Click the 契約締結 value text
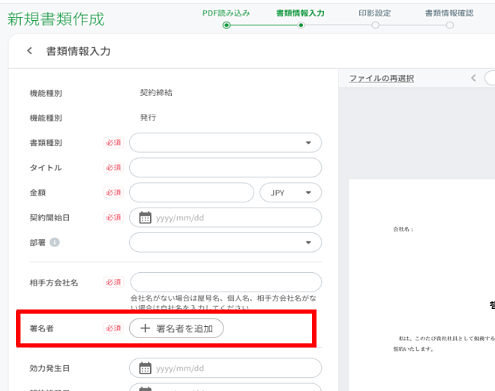This screenshot has width=495, height=391. 156,93
